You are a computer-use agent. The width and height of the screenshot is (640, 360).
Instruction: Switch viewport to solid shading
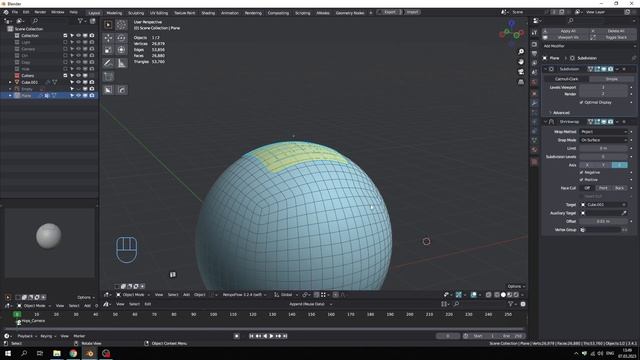[503, 294]
